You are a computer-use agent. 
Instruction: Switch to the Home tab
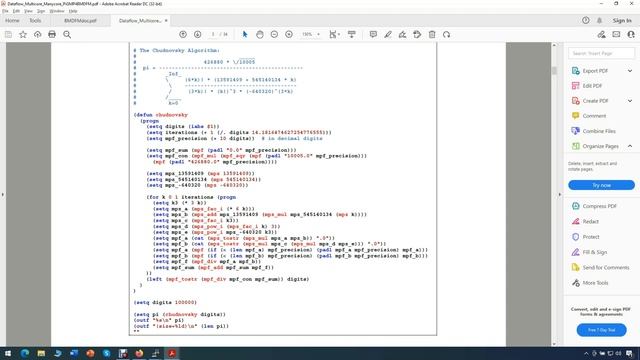(x=12, y=20)
